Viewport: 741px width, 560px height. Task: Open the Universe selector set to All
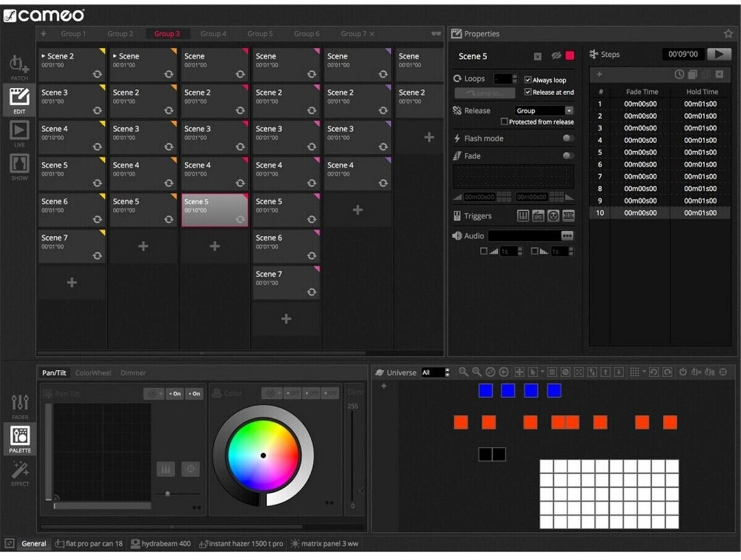coord(435,372)
